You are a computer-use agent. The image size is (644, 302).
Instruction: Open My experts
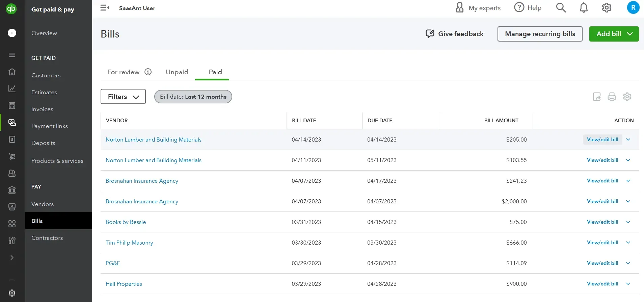click(x=478, y=7)
